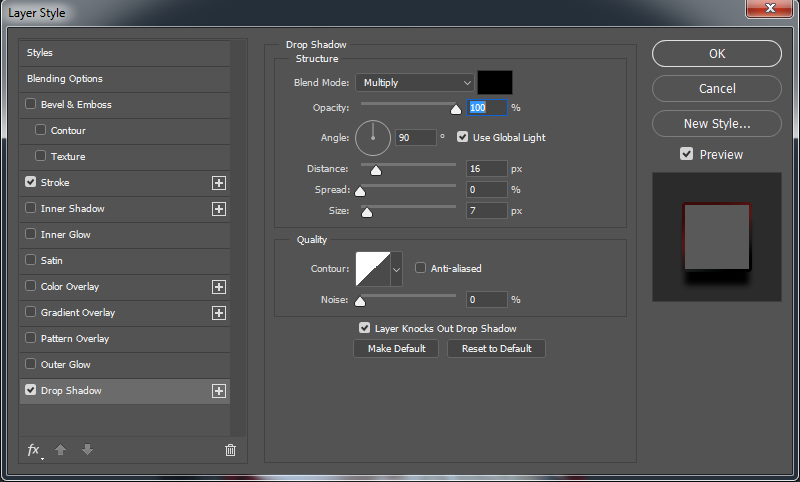The image size is (800, 482).
Task: Move effect up with the up arrow
Action: [x=61, y=449]
